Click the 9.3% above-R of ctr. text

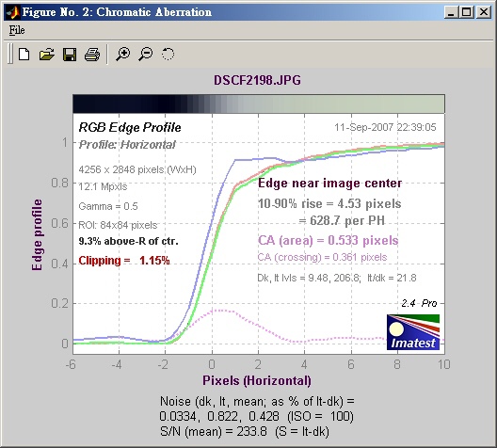(128, 241)
